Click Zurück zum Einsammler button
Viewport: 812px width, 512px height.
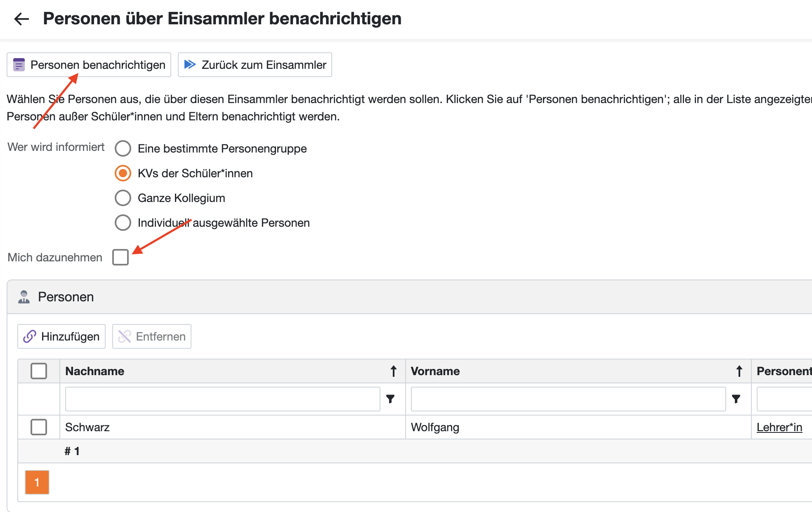point(255,65)
